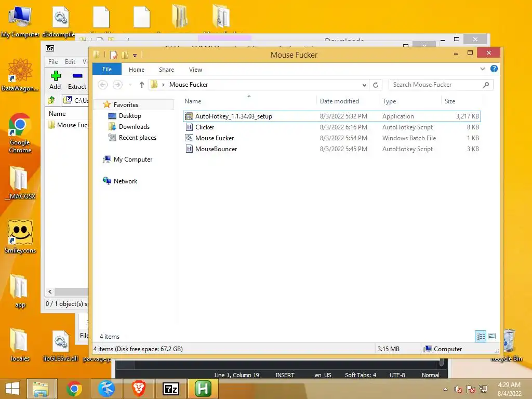Sort files by Date modified column
532x399 pixels.
[x=339, y=101]
